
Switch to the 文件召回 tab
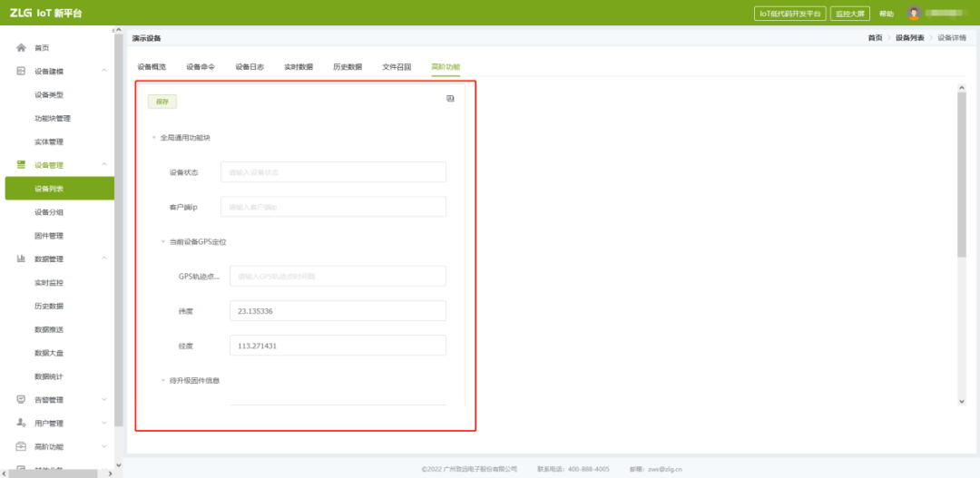click(397, 67)
